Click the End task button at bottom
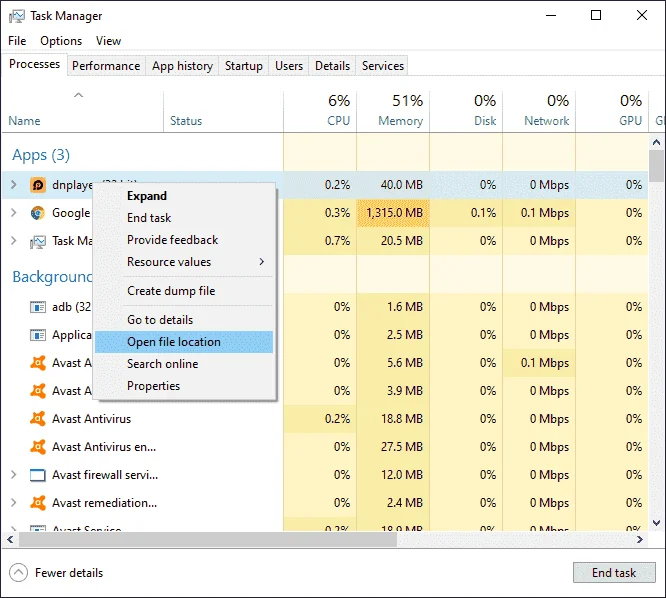The image size is (666, 598). click(614, 573)
